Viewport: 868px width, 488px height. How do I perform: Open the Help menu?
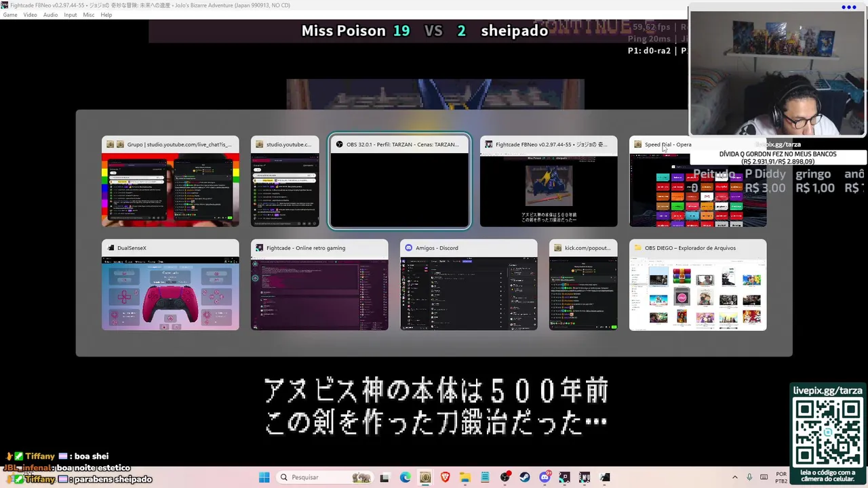[106, 15]
